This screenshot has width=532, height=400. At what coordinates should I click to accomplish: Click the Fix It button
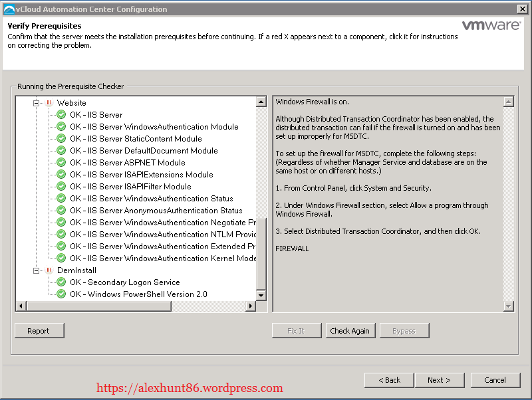coord(296,330)
